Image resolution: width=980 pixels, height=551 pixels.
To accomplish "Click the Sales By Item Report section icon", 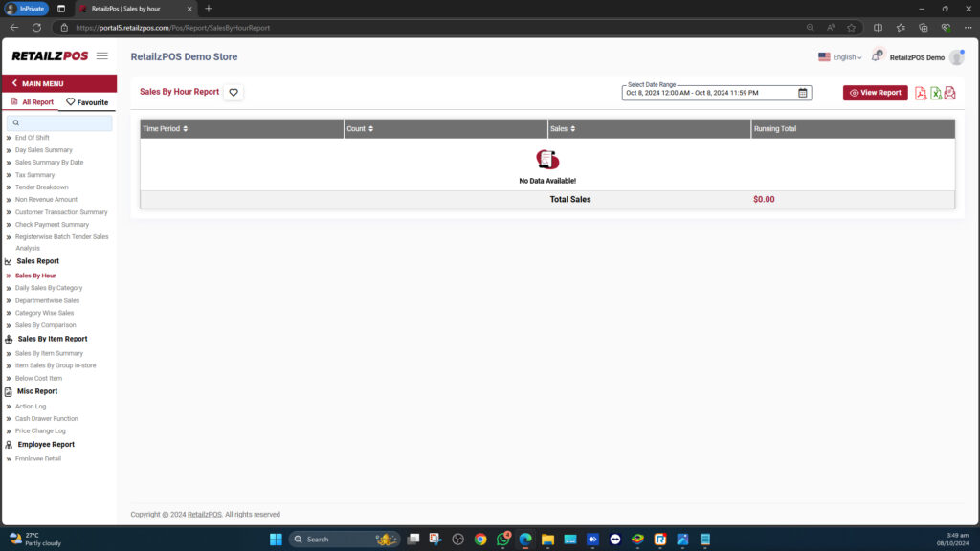I will click(8, 338).
